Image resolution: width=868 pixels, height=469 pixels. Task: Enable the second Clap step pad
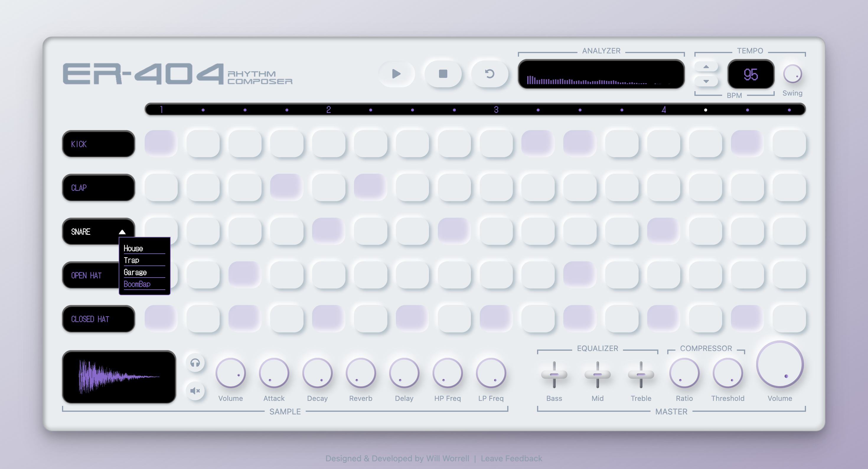coord(203,188)
